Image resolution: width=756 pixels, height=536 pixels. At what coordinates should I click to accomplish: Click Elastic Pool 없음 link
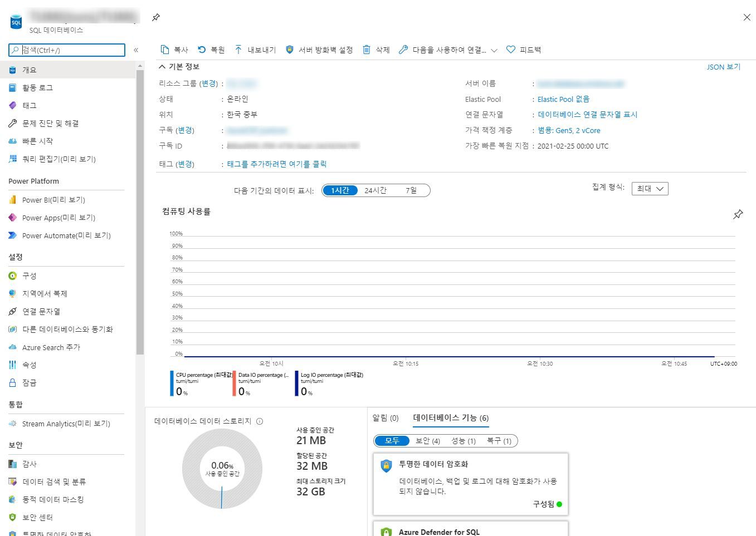563,99
